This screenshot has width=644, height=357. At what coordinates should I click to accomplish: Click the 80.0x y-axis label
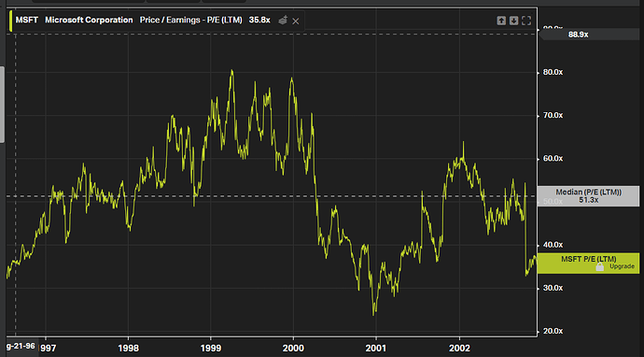[553, 72]
